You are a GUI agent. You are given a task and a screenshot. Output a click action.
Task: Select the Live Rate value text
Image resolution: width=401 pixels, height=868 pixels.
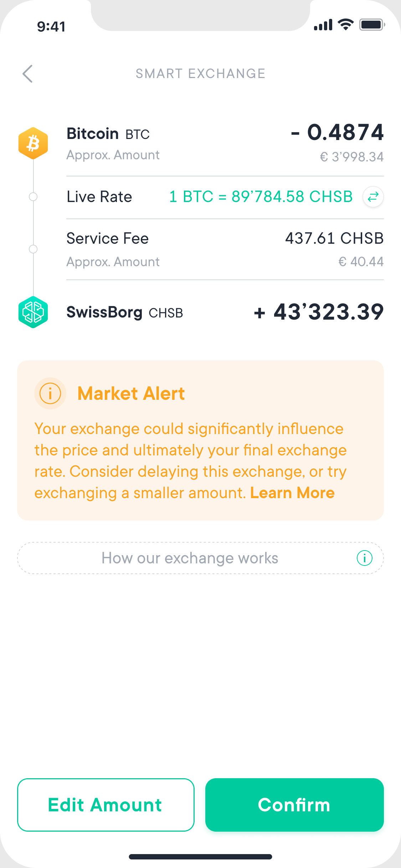pos(261,197)
